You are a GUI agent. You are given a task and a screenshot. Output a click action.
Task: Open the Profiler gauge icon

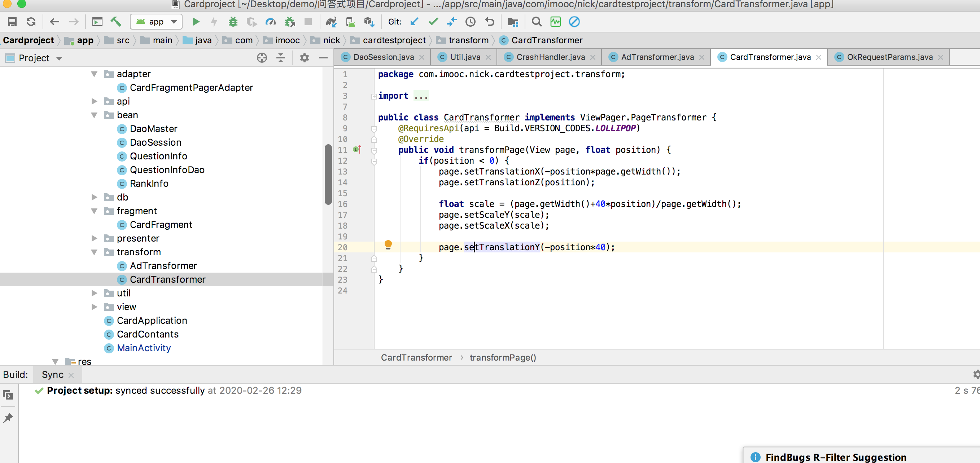pyautogui.click(x=271, y=22)
